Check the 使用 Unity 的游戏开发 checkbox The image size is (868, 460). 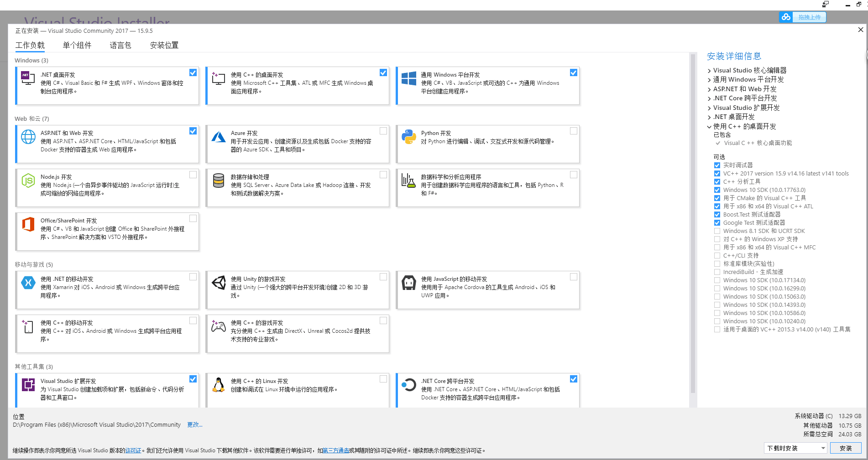383,277
